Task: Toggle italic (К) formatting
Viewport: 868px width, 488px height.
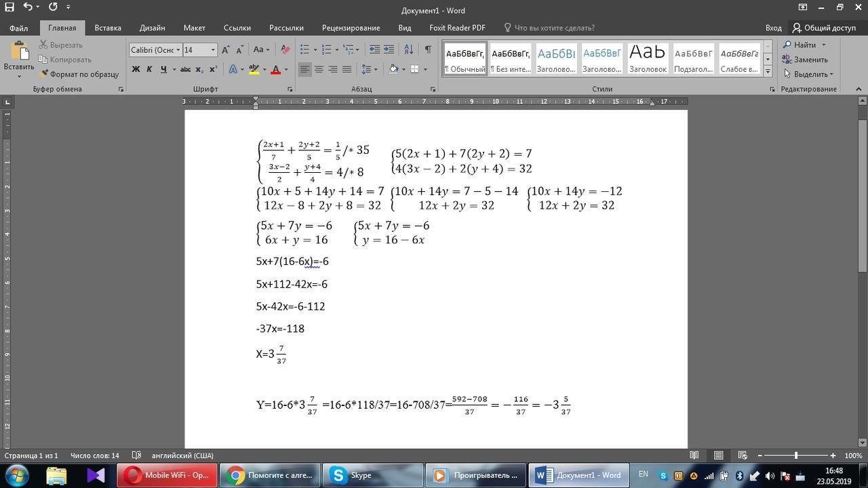Action: [x=149, y=69]
